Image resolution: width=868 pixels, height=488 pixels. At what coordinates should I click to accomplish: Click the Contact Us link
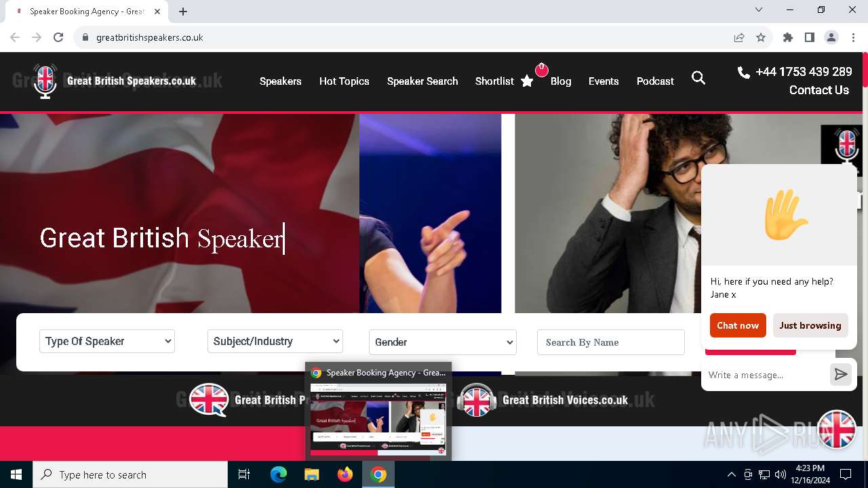819,90
